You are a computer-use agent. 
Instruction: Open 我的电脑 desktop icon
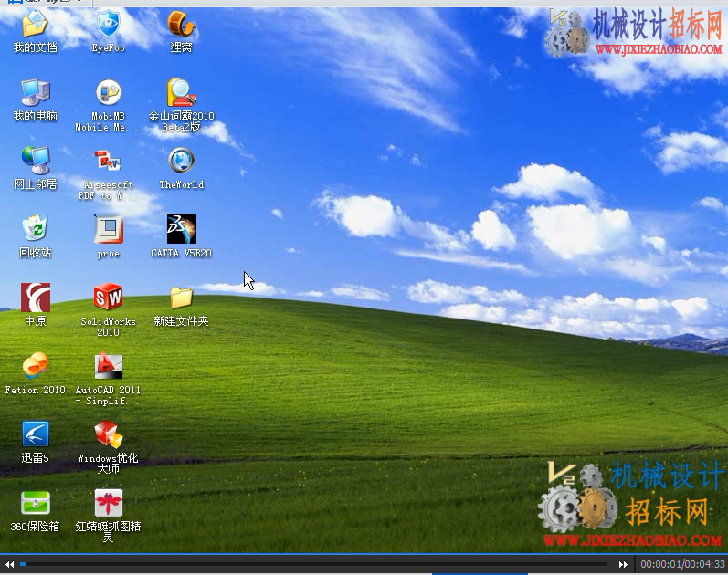(35, 92)
